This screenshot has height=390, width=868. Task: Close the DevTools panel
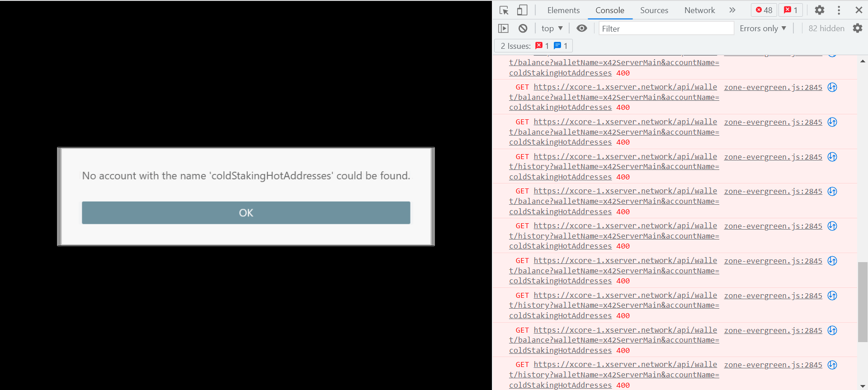[x=859, y=10]
